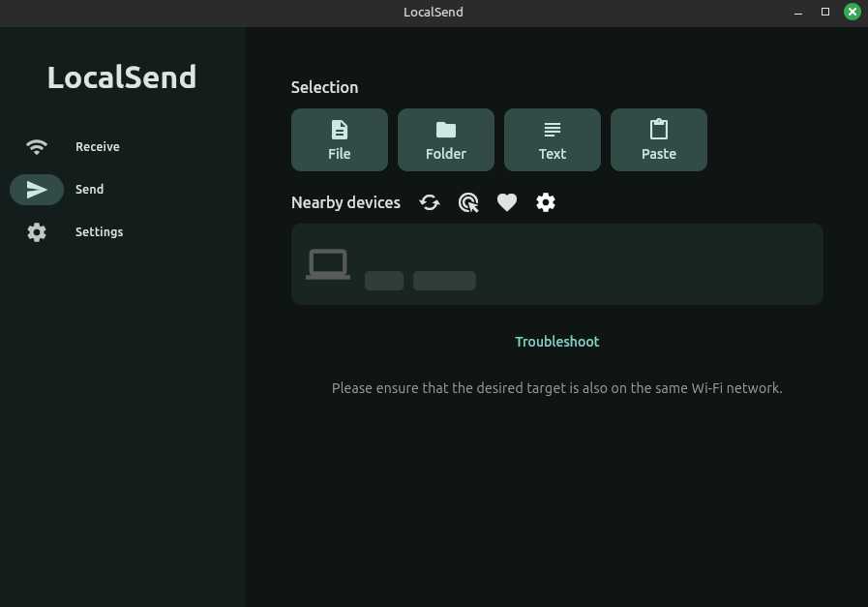Open manual address target entry icon
The width and height of the screenshot is (868, 607).
[468, 202]
